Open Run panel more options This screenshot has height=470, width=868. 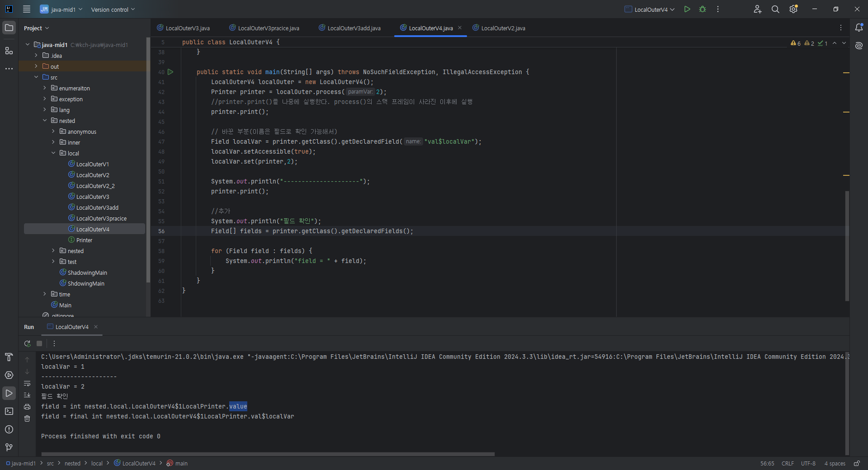tap(54, 343)
